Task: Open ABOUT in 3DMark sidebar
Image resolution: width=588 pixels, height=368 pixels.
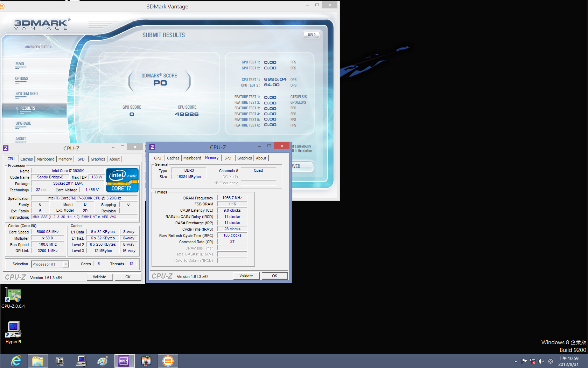Action: coord(21,139)
